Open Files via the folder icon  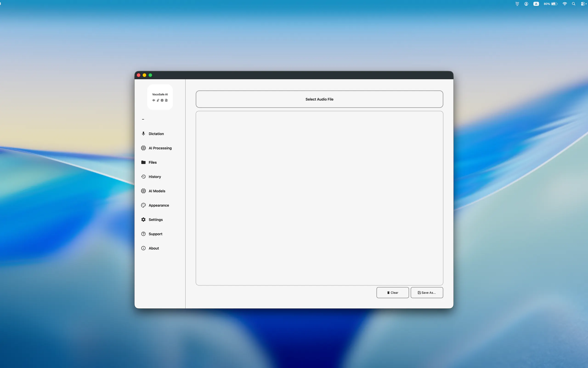143,162
